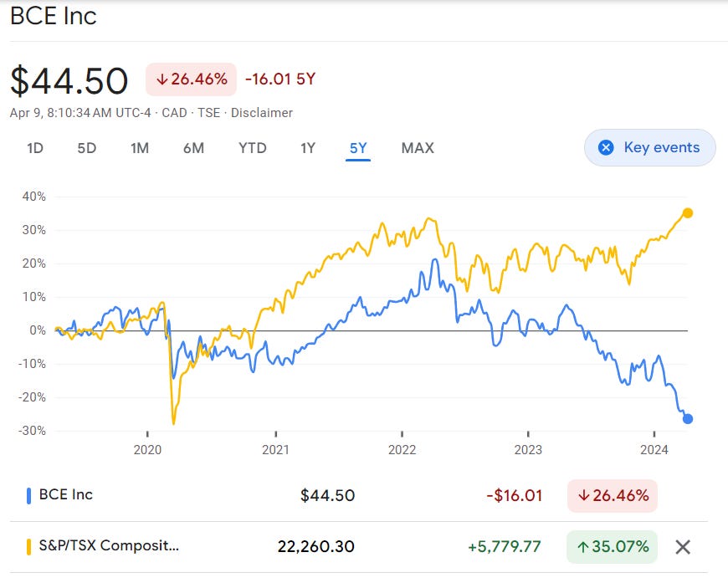Click the -16.01 5Y change text
Image resolution: width=728 pixels, height=583 pixels.
(280, 79)
